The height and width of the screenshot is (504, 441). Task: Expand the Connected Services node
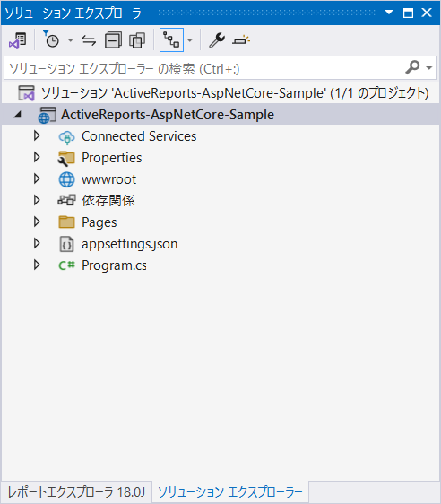coord(37,136)
